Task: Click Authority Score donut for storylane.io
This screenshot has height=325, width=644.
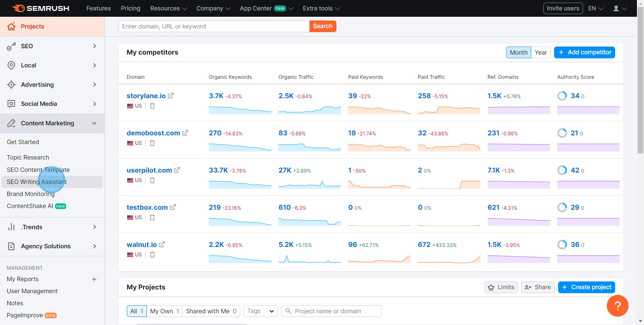Action: 562,96
